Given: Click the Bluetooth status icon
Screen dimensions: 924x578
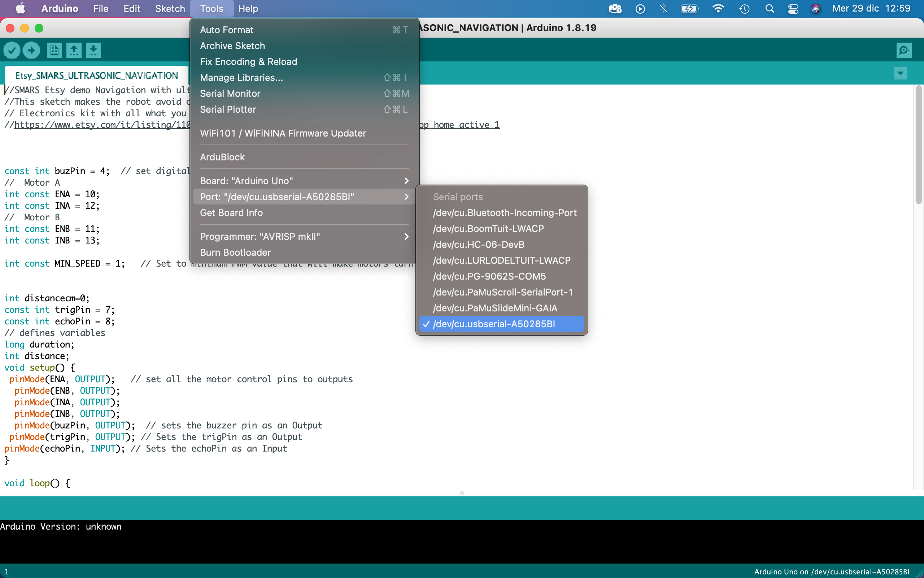Looking at the screenshot, I should (664, 8).
